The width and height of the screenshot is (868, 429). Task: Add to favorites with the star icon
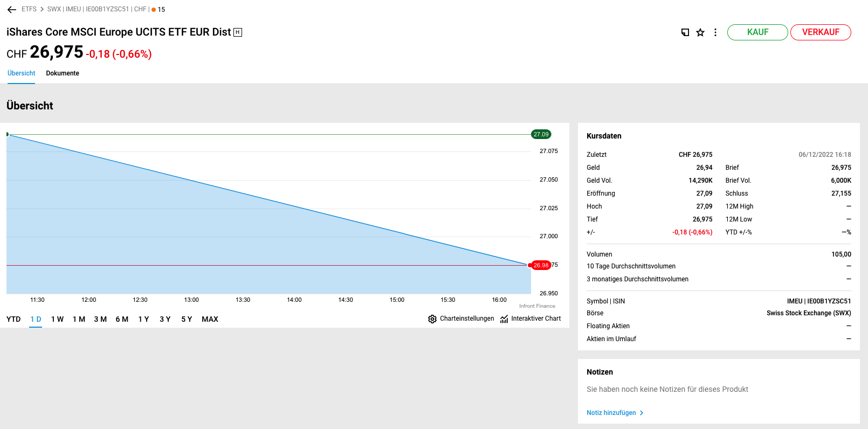point(700,32)
